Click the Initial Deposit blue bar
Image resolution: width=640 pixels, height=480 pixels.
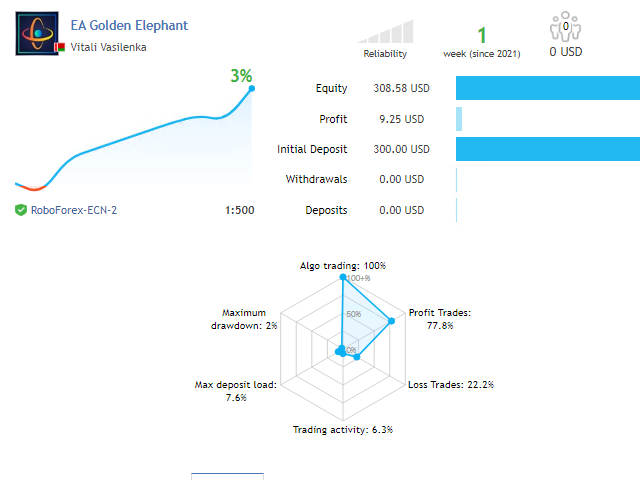(548, 149)
